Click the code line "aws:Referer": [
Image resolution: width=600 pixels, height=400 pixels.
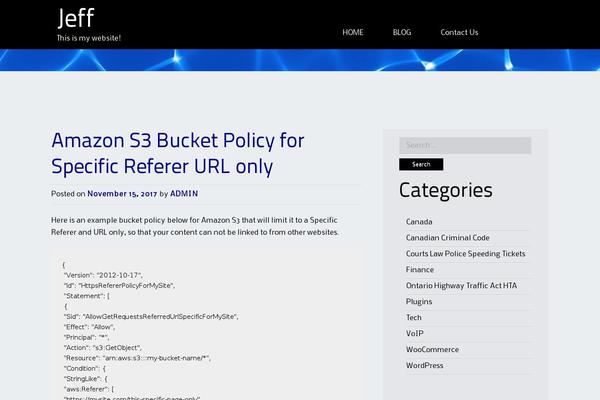point(89,389)
